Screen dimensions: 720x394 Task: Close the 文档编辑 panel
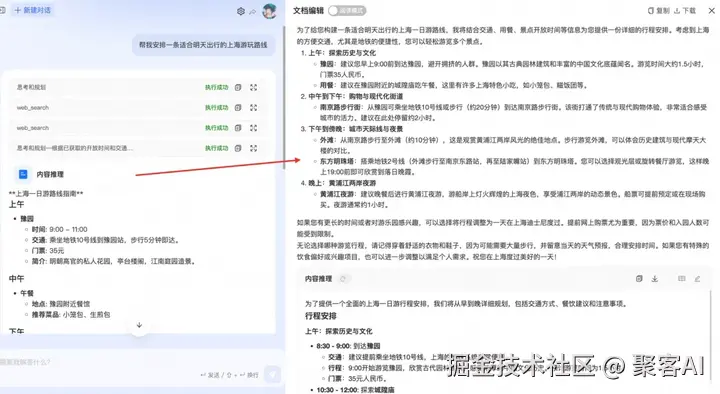[x=712, y=11]
